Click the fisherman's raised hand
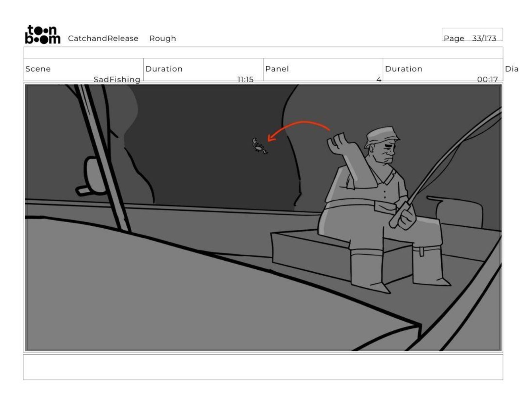Image resolution: width=532 pixels, height=411 pixels. (x=338, y=142)
